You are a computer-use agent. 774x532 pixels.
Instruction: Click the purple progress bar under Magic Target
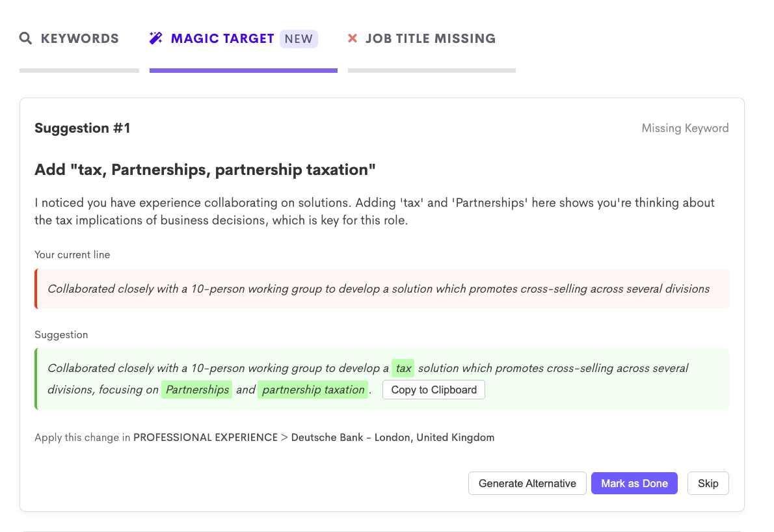[x=243, y=70]
